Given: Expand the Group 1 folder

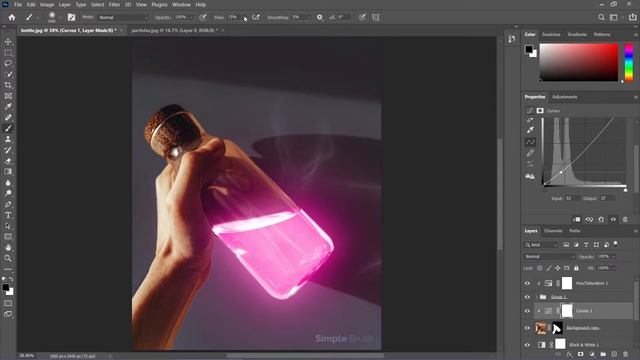Looking at the screenshot, I should pyautogui.click(x=537, y=297).
